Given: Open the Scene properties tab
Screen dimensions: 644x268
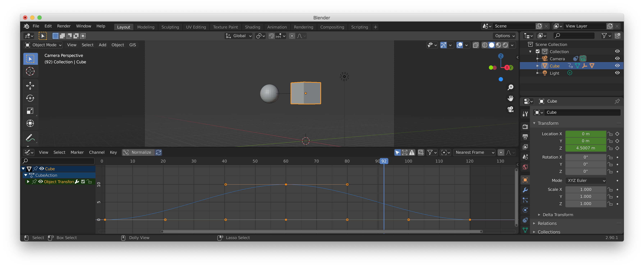Looking at the screenshot, I should coord(525,157).
